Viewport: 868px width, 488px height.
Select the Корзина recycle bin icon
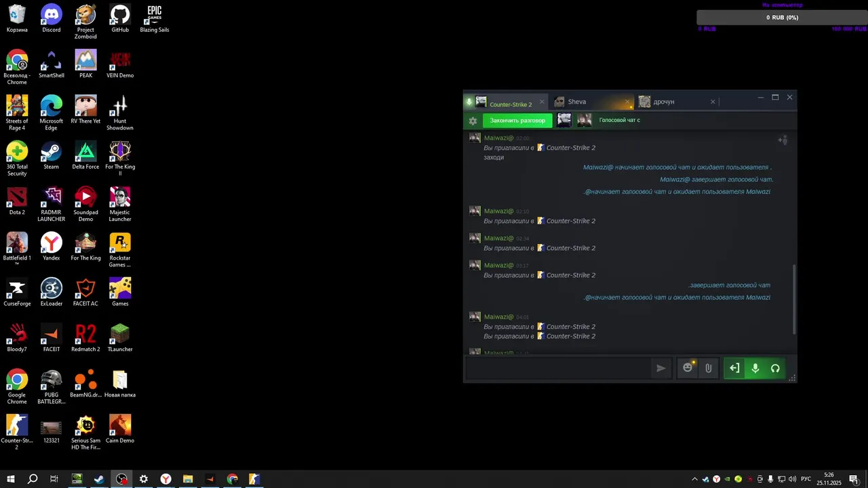[17, 18]
